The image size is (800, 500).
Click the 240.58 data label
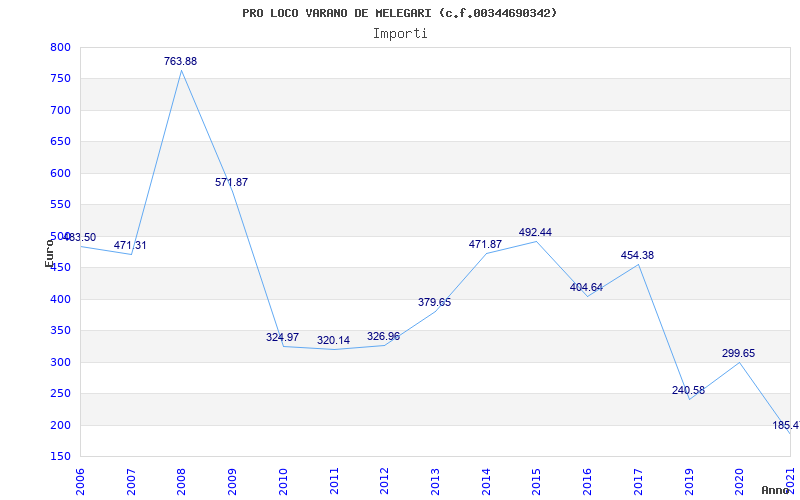688,390
